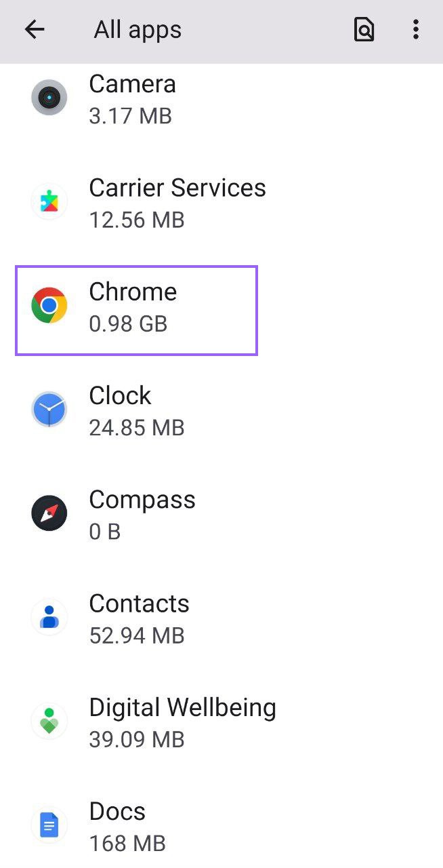Image resolution: width=443 pixels, height=868 pixels.
Task: Tap the Camera storage size label
Action: [x=129, y=116]
